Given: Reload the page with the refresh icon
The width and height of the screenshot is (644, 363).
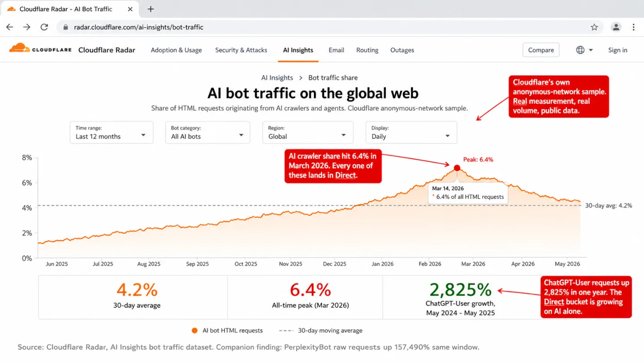Looking at the screenshot, I should point(44,27).
